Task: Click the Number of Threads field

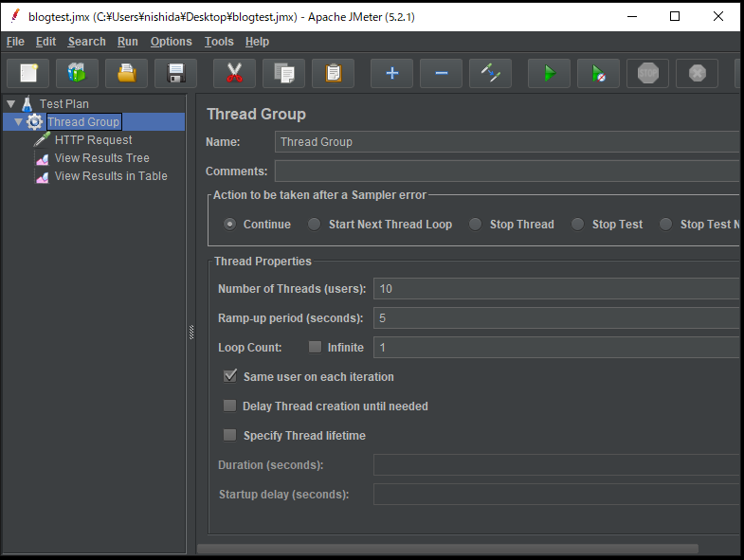Action: coord(556,289)
